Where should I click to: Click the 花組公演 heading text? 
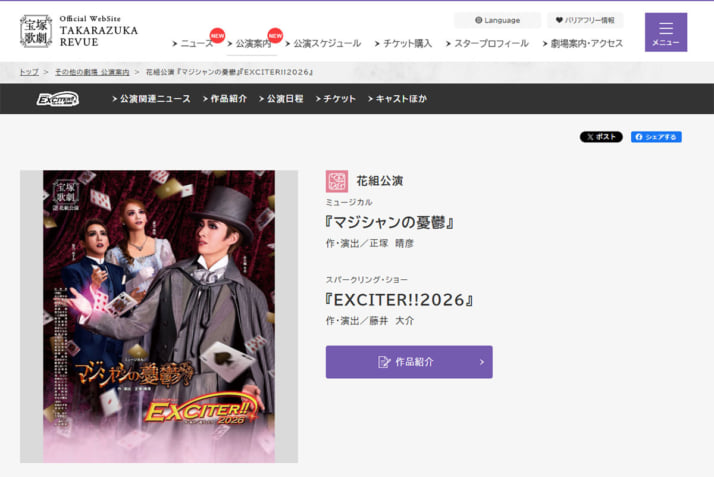pos(380,181)
